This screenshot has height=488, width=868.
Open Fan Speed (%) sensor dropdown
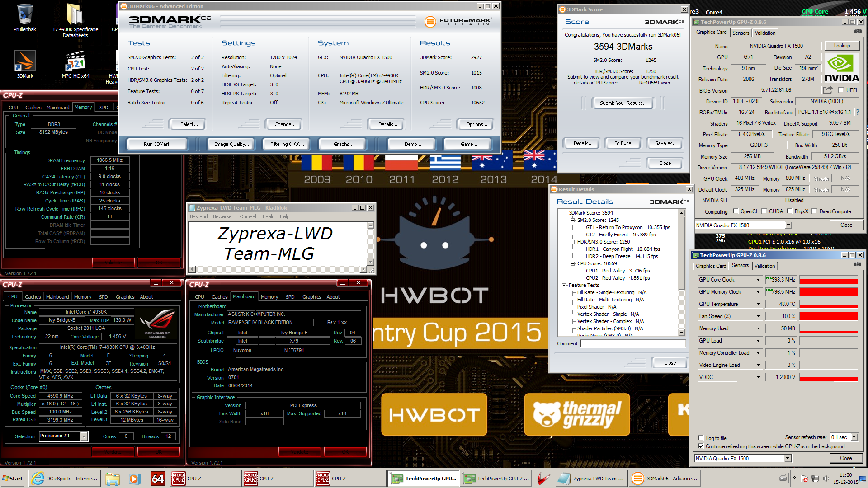tap(758, 316)
